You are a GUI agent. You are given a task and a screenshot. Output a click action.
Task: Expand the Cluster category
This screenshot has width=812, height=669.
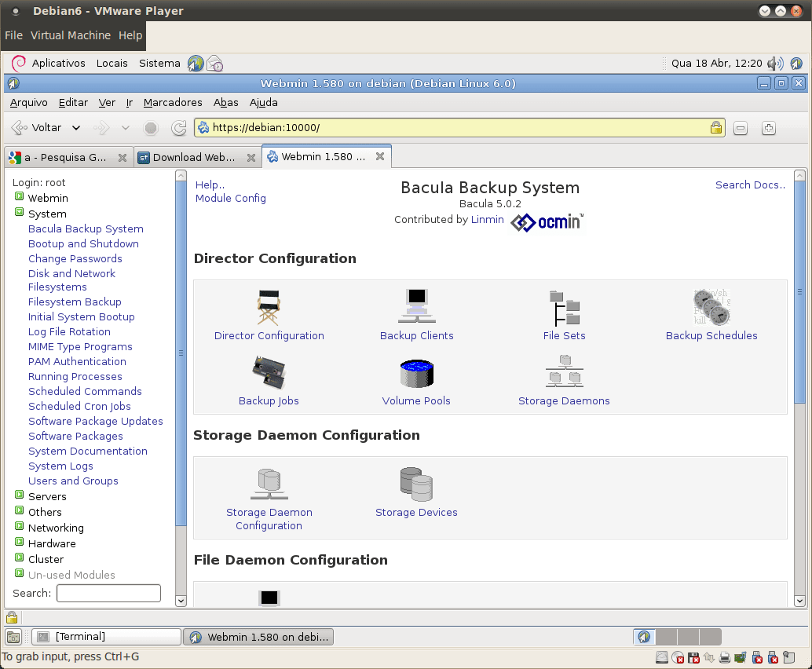point(19,557)
